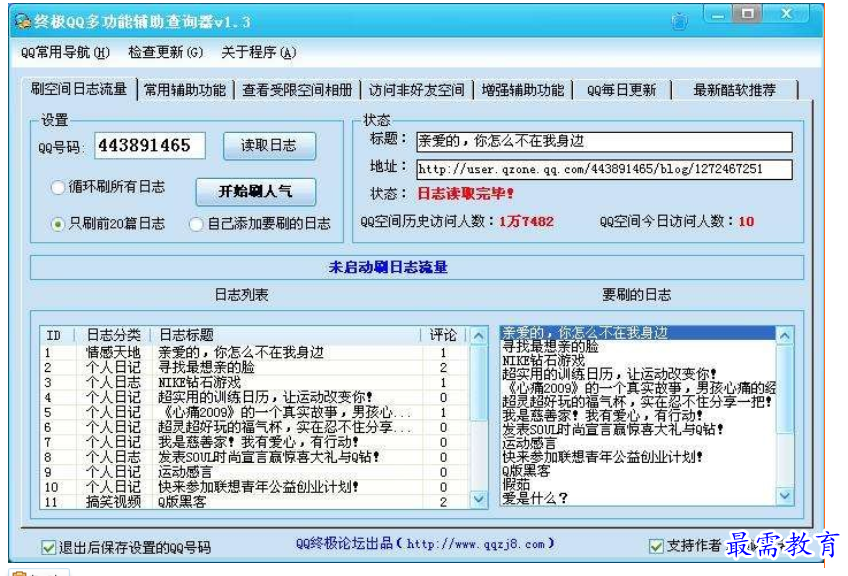This screenshot has height=576, width=848.
Task: Switch to the 查看受限空间相册 tab
Action: point(297,90)
